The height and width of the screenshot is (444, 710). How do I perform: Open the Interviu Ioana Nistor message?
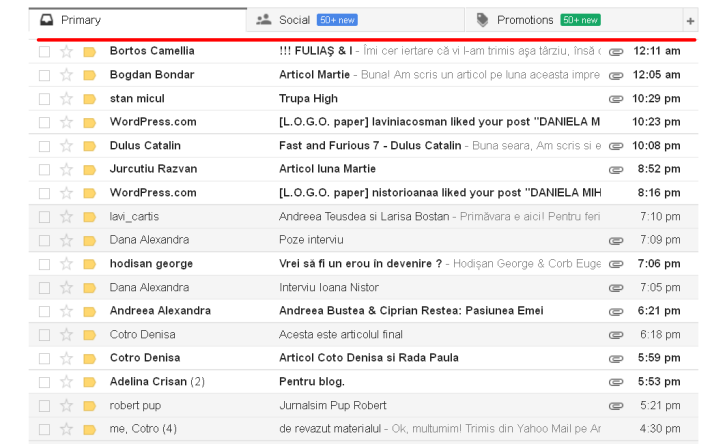(x=328, y=287)
